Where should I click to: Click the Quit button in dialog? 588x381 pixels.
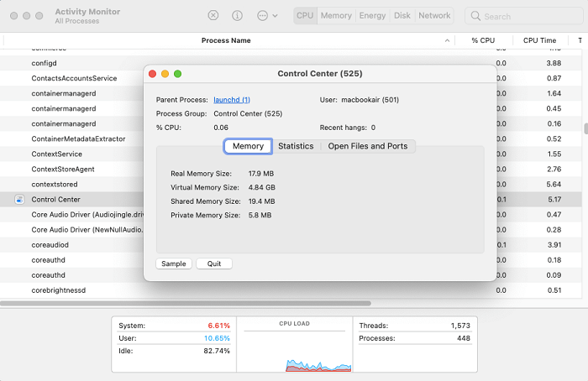214,264
